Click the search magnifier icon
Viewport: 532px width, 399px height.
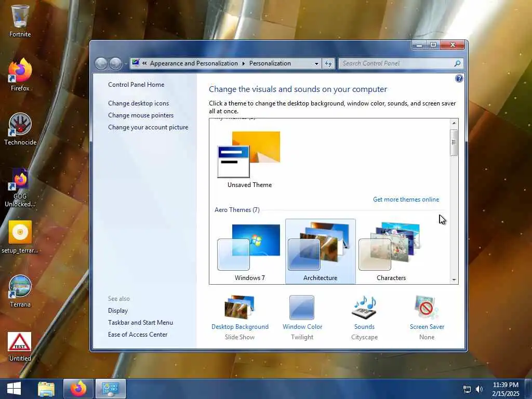point(457,63)
